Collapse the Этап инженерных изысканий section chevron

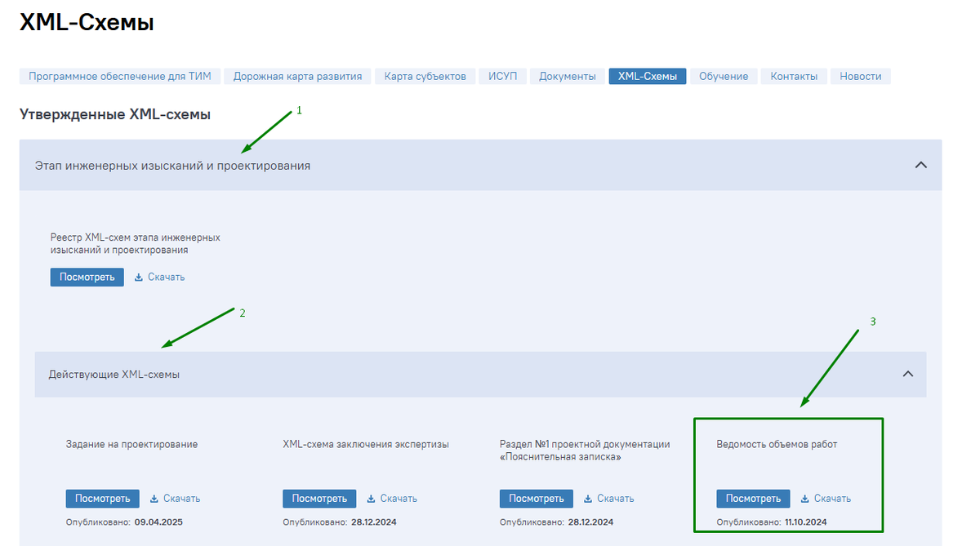[x=921, y=165]
